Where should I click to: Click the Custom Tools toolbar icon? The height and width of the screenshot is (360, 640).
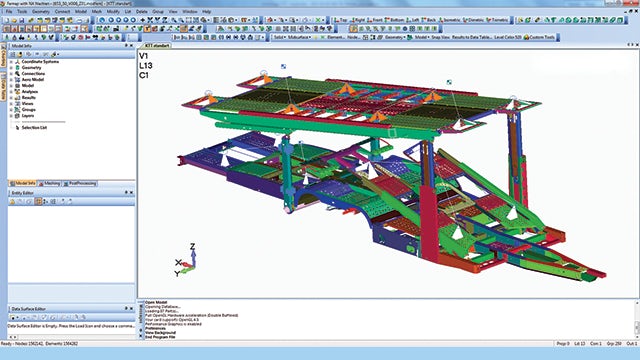[526, 37]
